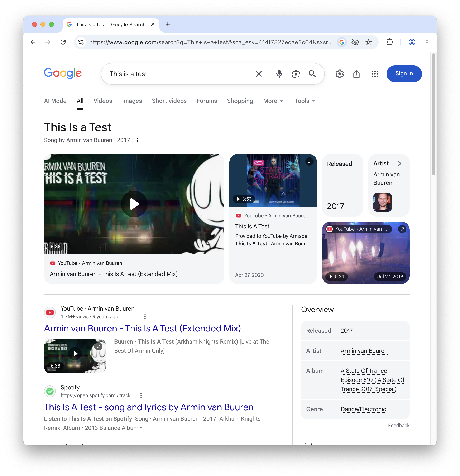Expand the Jul 27, 2019 video card

coord(402,229)
